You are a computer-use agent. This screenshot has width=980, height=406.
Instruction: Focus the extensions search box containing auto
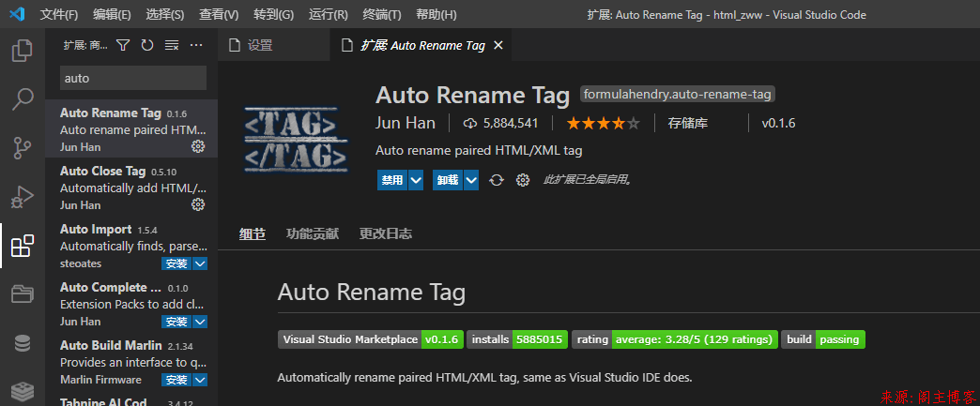(132, 78)
